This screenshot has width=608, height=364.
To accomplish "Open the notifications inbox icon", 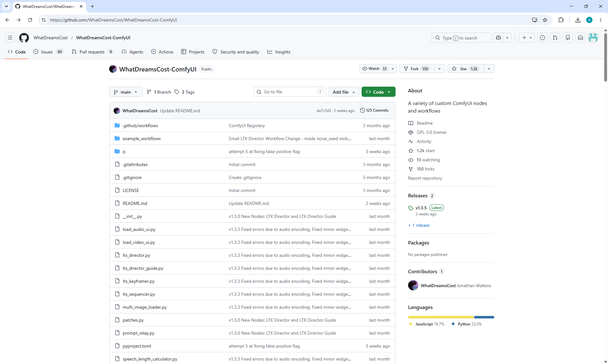I will tap(580, 38).
